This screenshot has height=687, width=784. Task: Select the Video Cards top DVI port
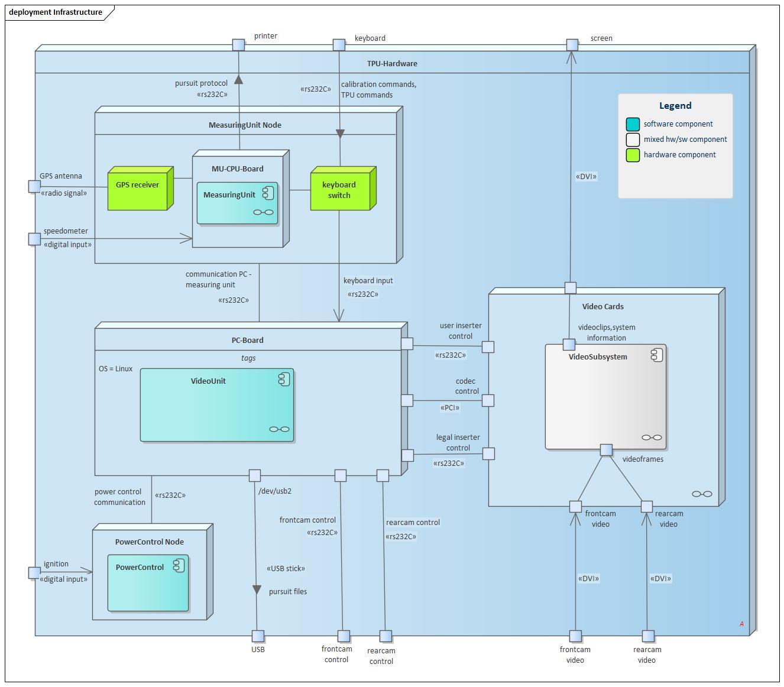click(570, 288)
